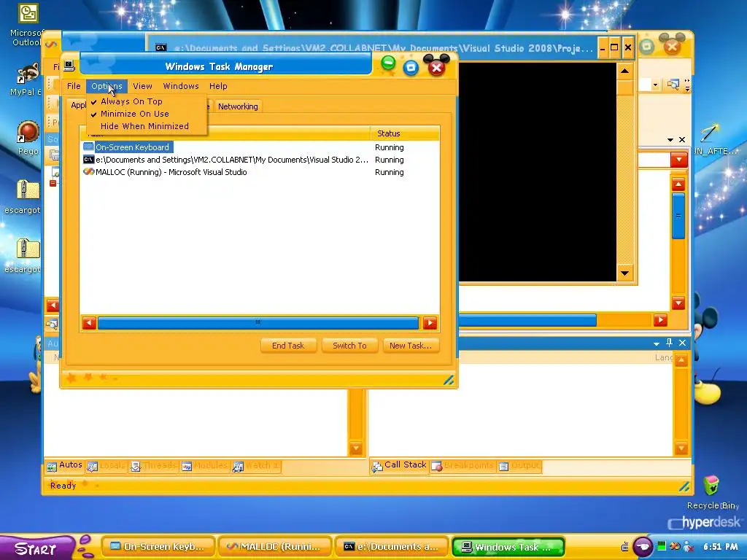This screenshot has height=560, width=747.
Task: Open the Windows menu in Task Manager
Action: [x=181, y=86]
